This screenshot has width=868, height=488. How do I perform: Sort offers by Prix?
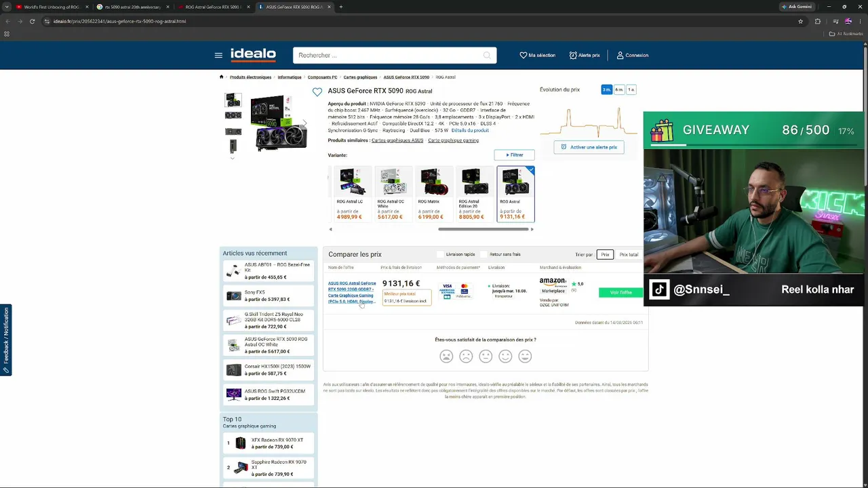pos(605,254)
